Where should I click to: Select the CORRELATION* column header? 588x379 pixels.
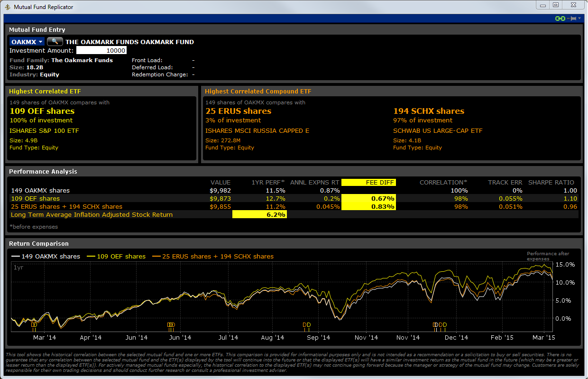(443, 182)
